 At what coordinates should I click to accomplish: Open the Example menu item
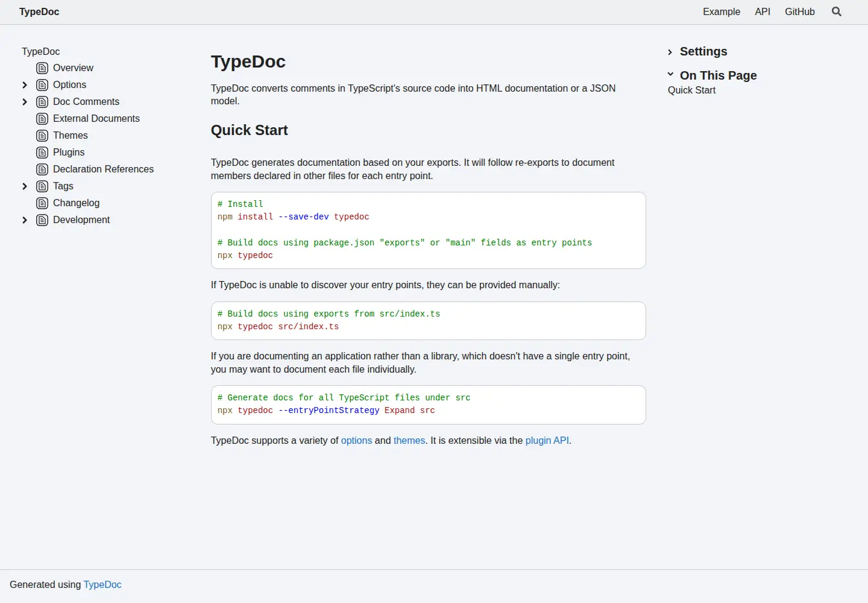coord(722,11)
